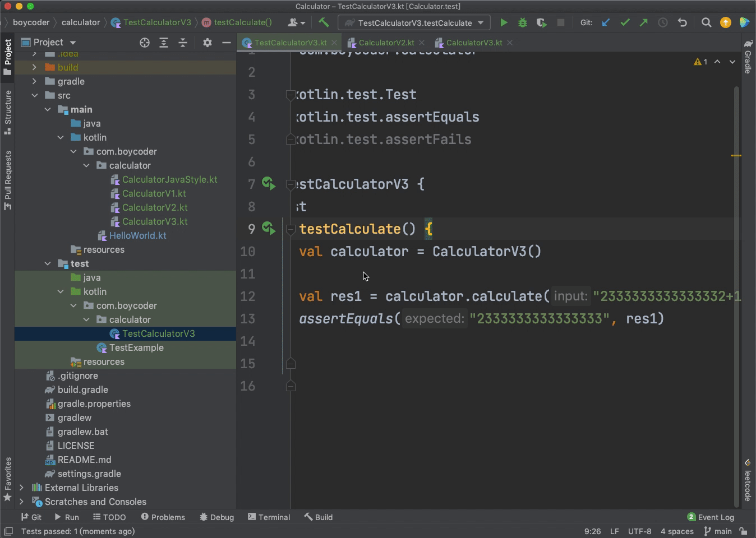
Task: Open the user account dropdown icon
Action: 296,22
